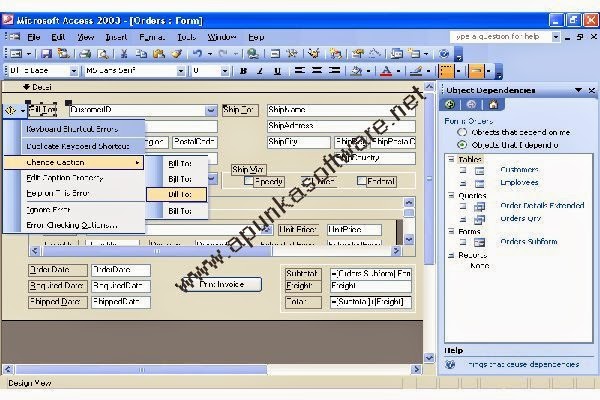
Task: Click the Line/Border Color pencil button
Action: [x=416, y=71]
